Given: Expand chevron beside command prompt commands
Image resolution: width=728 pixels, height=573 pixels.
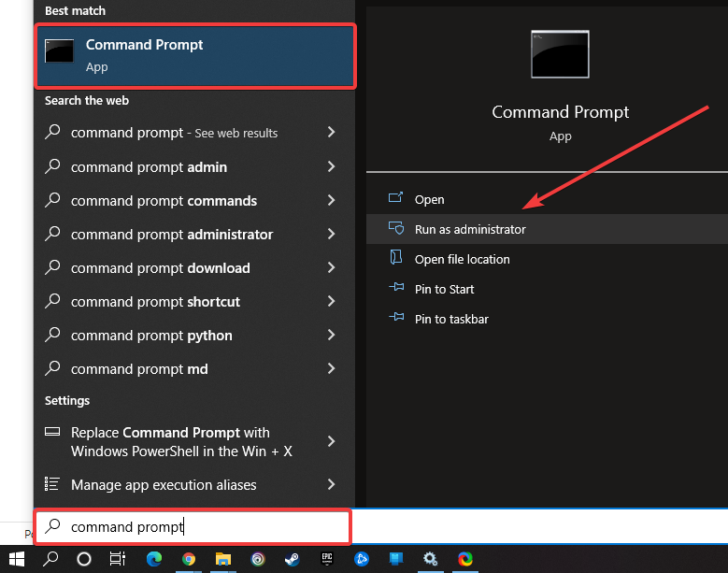Looking at the screenshot, I should (331, 201).
